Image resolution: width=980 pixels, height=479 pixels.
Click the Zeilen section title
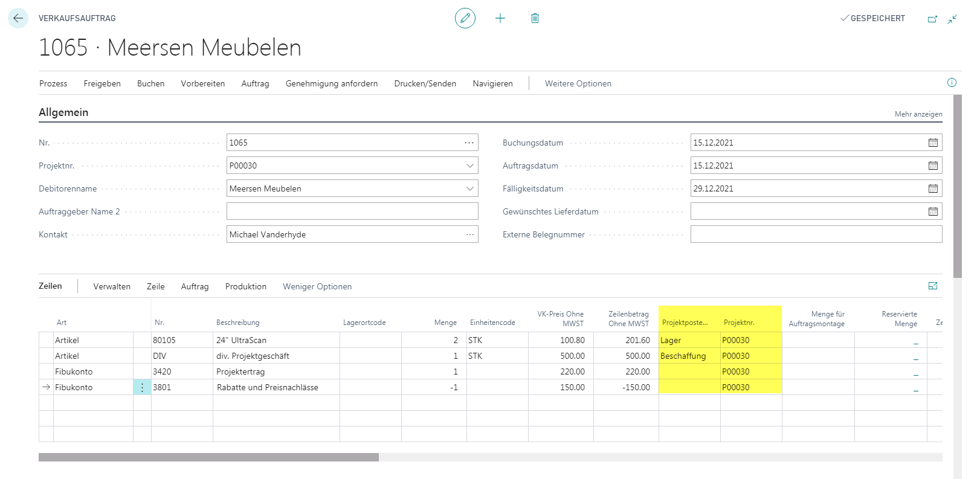pos(50,286)
